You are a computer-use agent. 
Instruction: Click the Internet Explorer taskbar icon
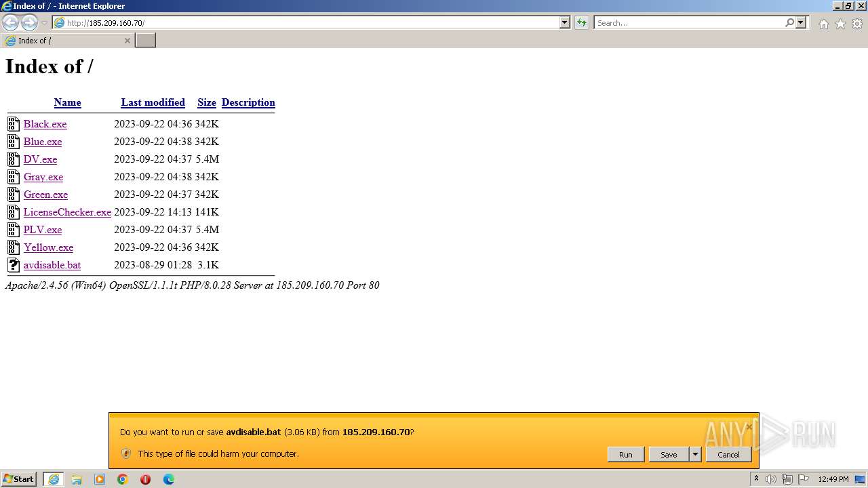click(54, 479)
